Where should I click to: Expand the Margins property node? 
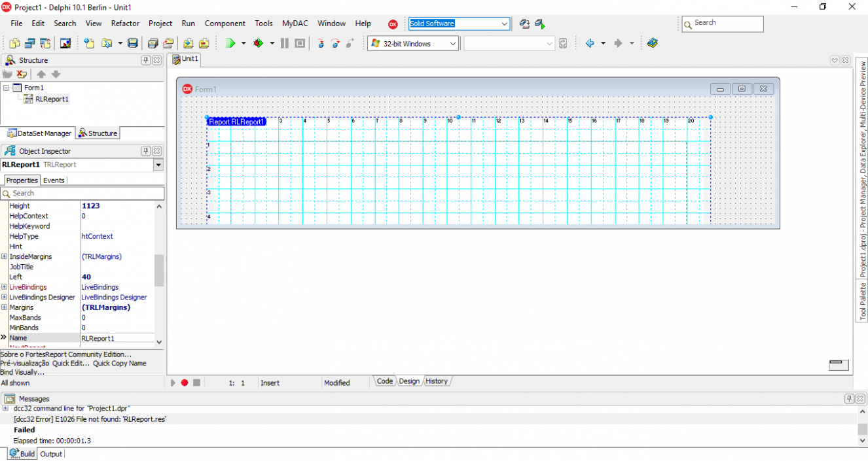click(x=5, y=307)
